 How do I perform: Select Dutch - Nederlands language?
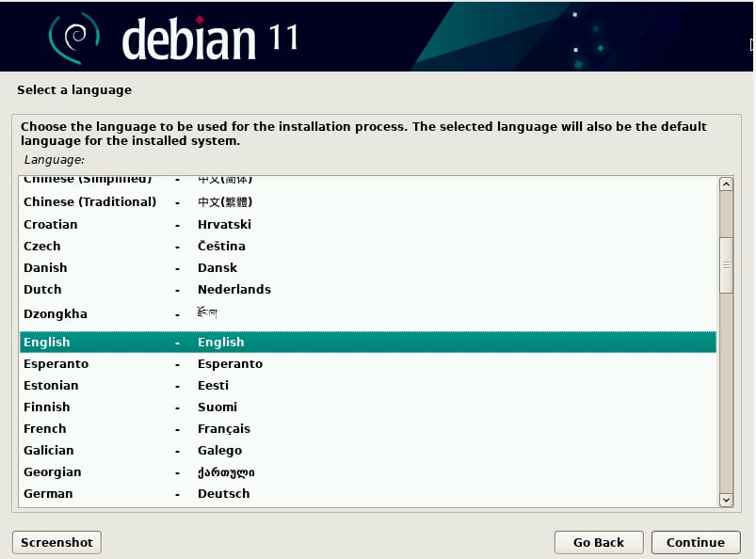tap(368, 290)
